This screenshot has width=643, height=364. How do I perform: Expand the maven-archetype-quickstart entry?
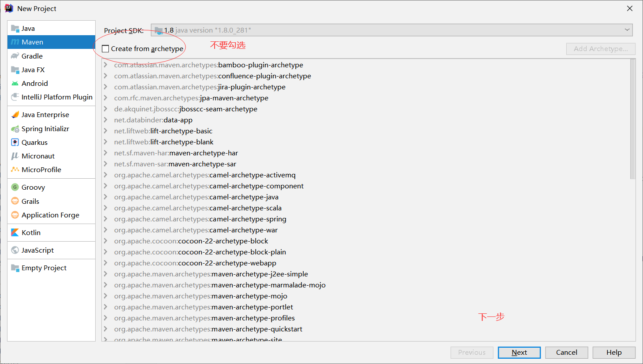(x=106, y=329)
